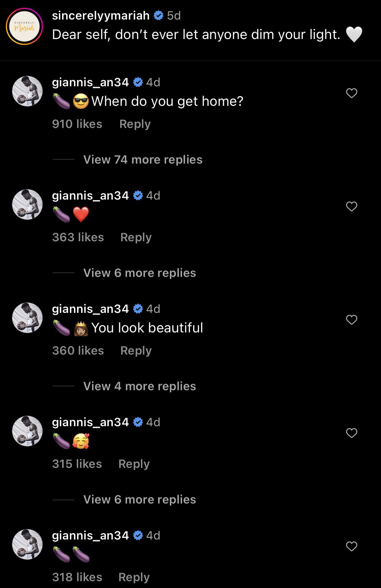381x588 pixels.
Task: Reply to the 'You look beautiful' comment
Action: [x=136, y=351]
